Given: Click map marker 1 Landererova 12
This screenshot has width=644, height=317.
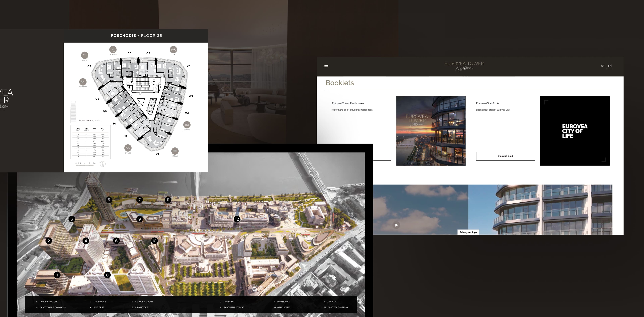Looking at the screenshot, I should tap(57, 275).
